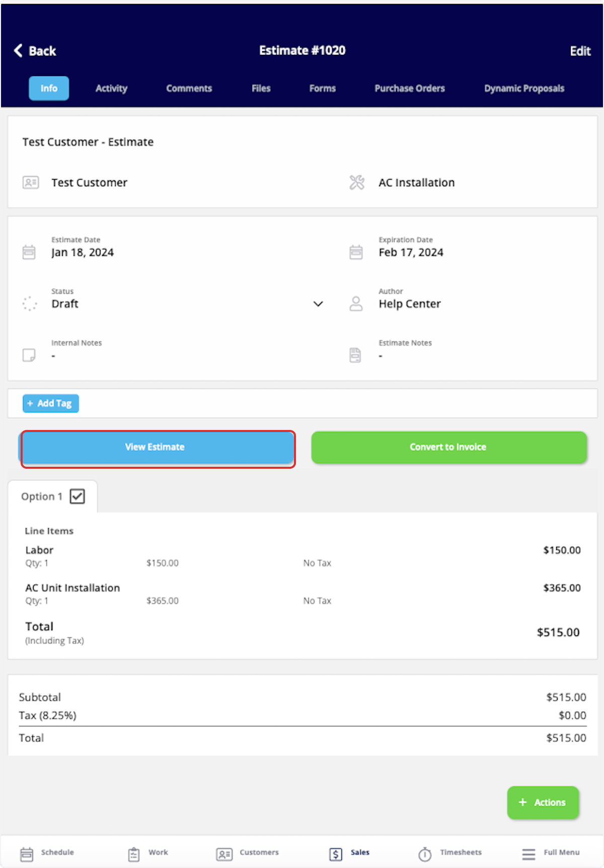Image resolution: width=604 pixels, height=868 pixels.
Task: Open Timesheets stopwatch icon
Action: 425,854
